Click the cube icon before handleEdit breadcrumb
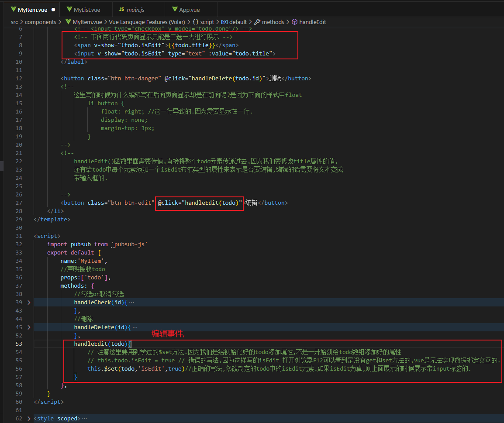The image size is (504, 423). coord(294,22)
